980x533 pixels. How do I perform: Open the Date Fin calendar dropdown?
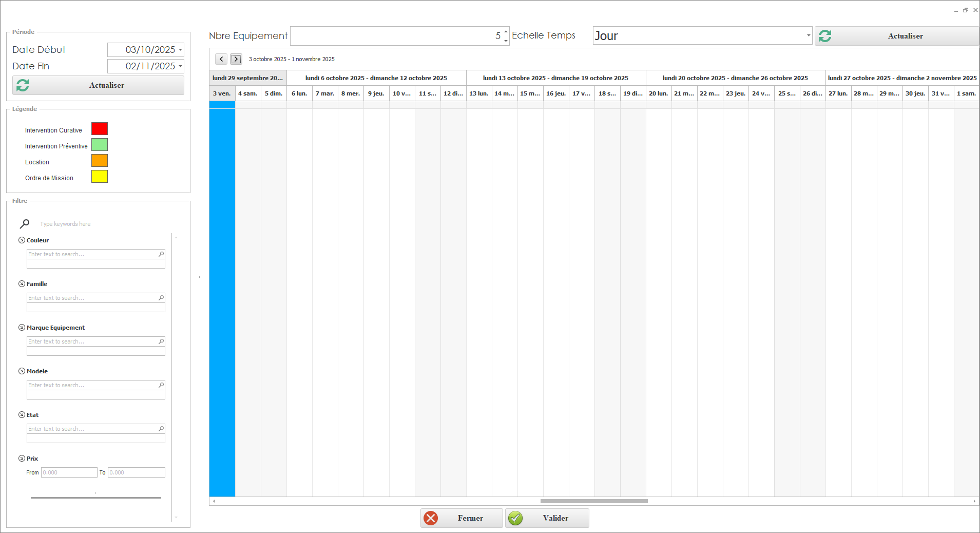tap(181, 66)
